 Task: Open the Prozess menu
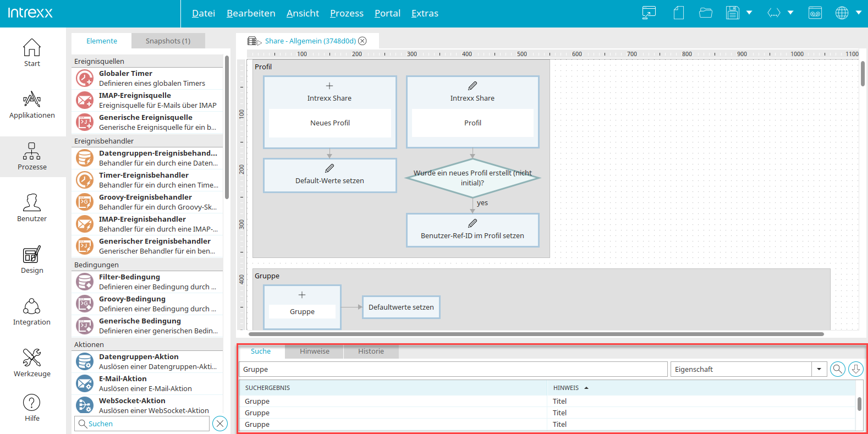[x=347, y=13]
